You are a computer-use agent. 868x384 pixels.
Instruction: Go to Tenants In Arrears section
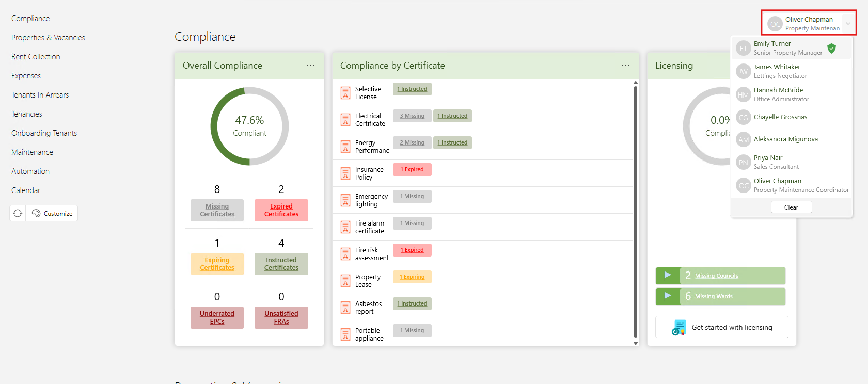tap(40, 95)
